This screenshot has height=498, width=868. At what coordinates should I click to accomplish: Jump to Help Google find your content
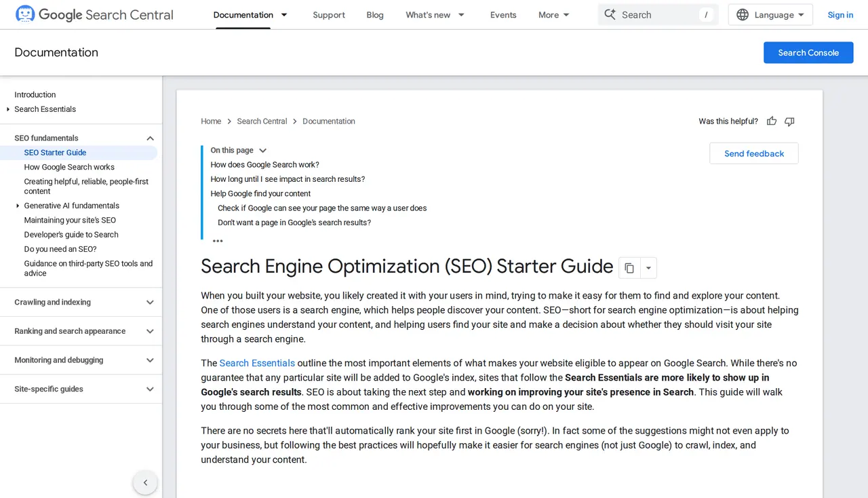(260, 194)
